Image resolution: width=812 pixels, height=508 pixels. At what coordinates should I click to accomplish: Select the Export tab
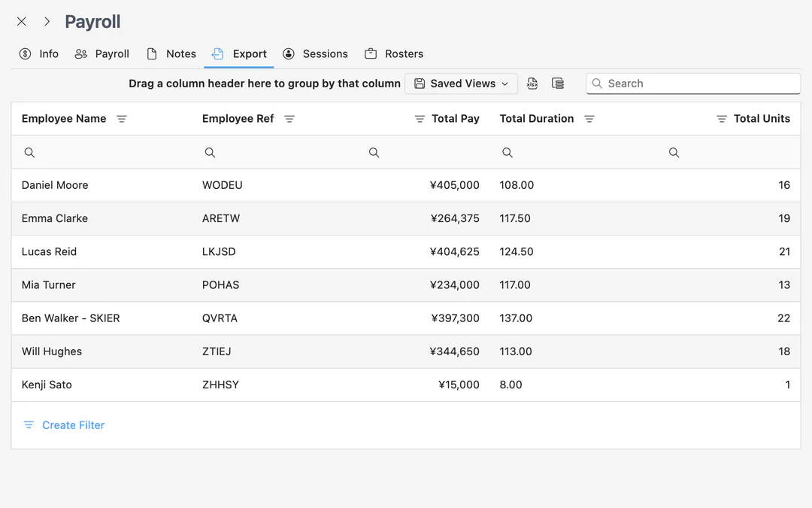click(239, 54)
